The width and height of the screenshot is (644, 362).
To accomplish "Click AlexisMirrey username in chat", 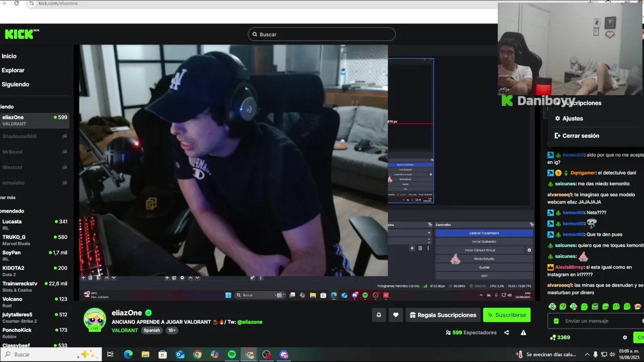I will tap(569, 267).
